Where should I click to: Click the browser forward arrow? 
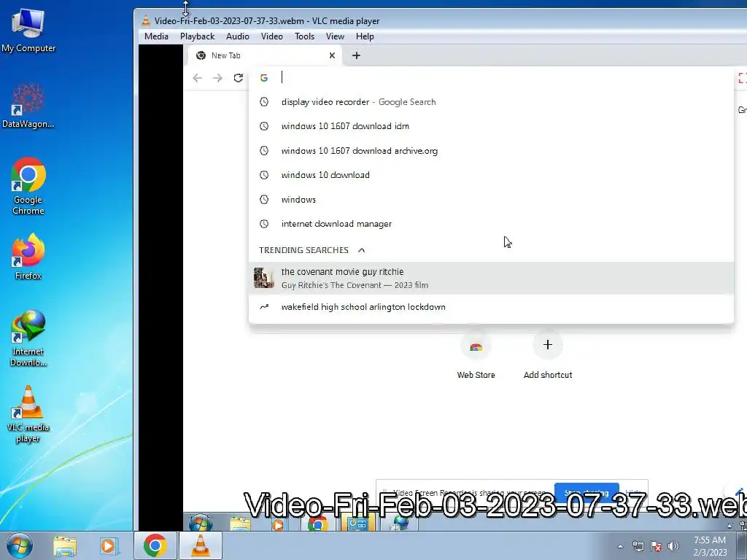(x=217, y=78)
